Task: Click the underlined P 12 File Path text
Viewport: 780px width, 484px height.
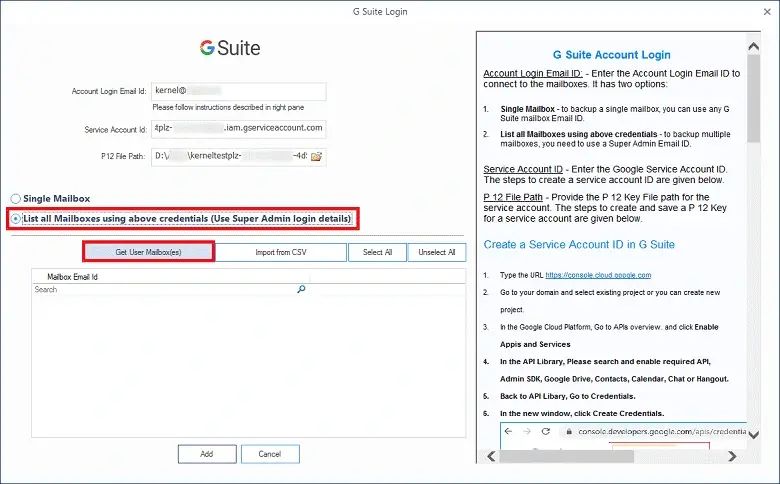Action: (x=513, y=197)
